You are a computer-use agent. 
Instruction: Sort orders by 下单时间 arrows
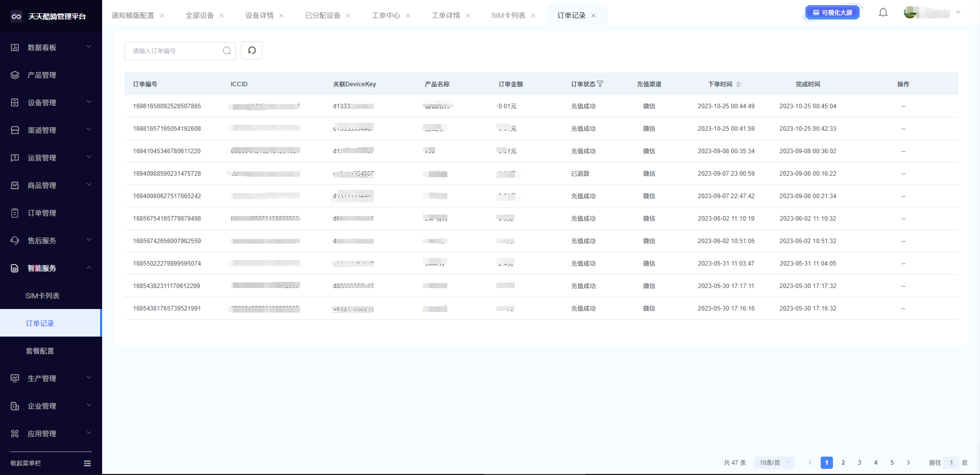[x=738, y=84]
